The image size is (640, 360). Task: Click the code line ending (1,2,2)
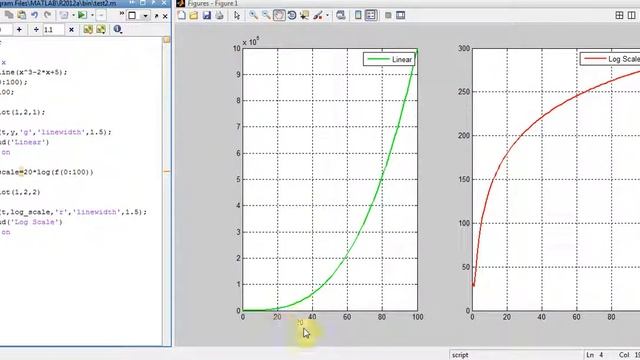(x=20, y=192)
